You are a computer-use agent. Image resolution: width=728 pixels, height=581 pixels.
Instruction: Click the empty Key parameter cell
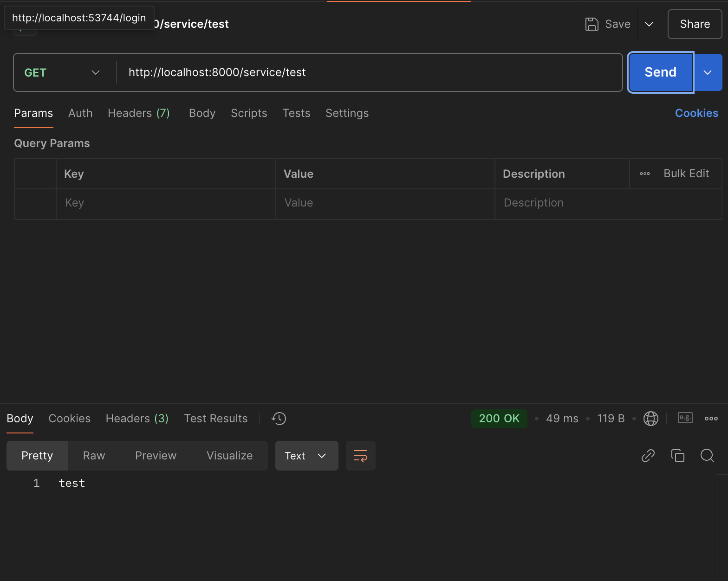pos(166,203)
